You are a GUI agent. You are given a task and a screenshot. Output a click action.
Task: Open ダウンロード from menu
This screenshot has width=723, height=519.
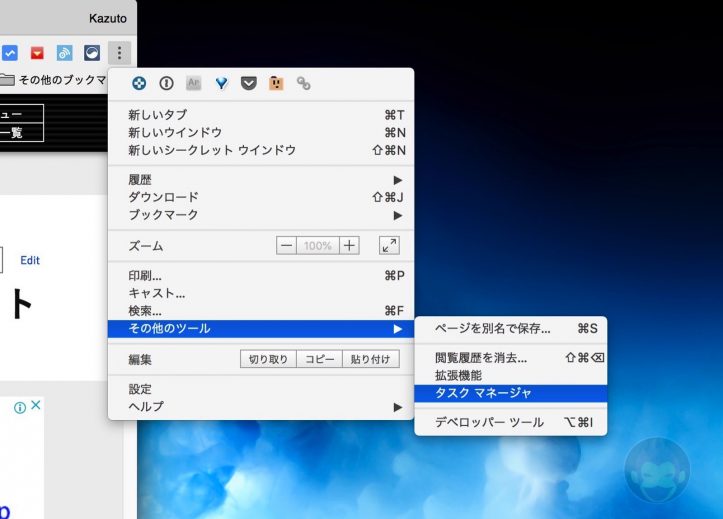tap(261, 197)
